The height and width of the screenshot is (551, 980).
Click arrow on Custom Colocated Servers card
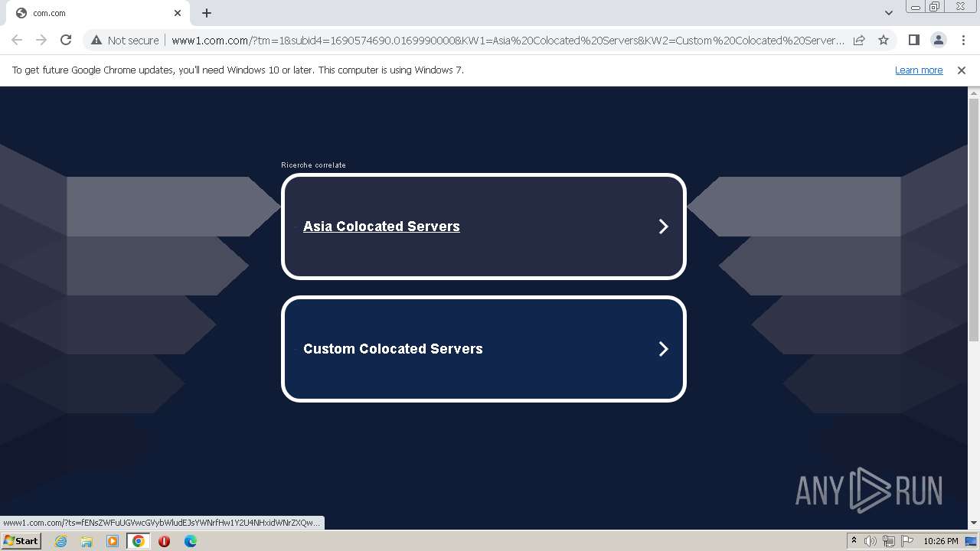click(664, 349)
